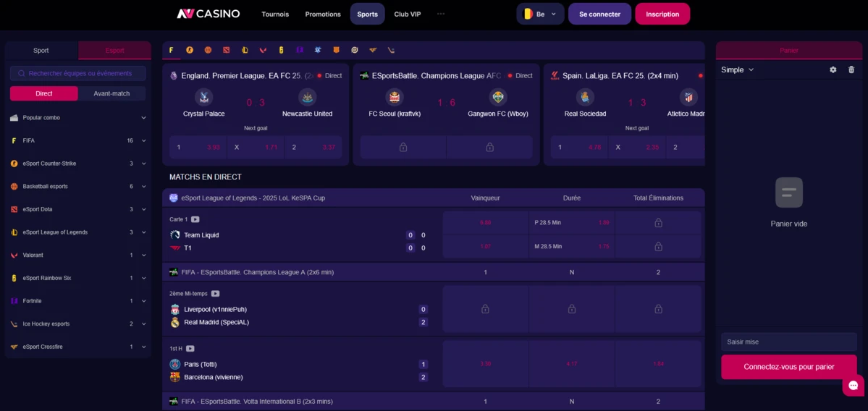Select the Counter-Strike icon in the top sport strip
The height and width of the screenshot is (411, 868).
(x=190, y=50)
